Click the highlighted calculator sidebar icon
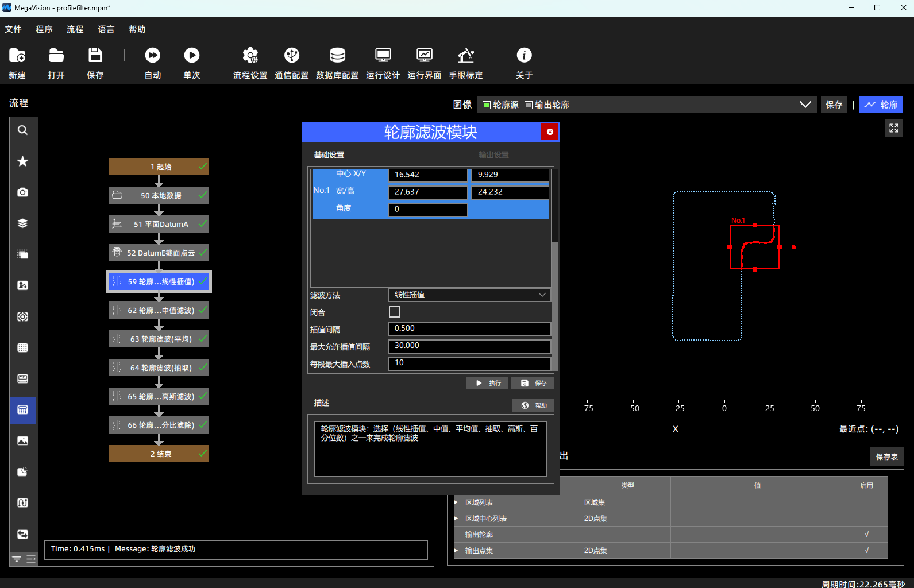Viewport: 914px width, 588px height. 22,410
